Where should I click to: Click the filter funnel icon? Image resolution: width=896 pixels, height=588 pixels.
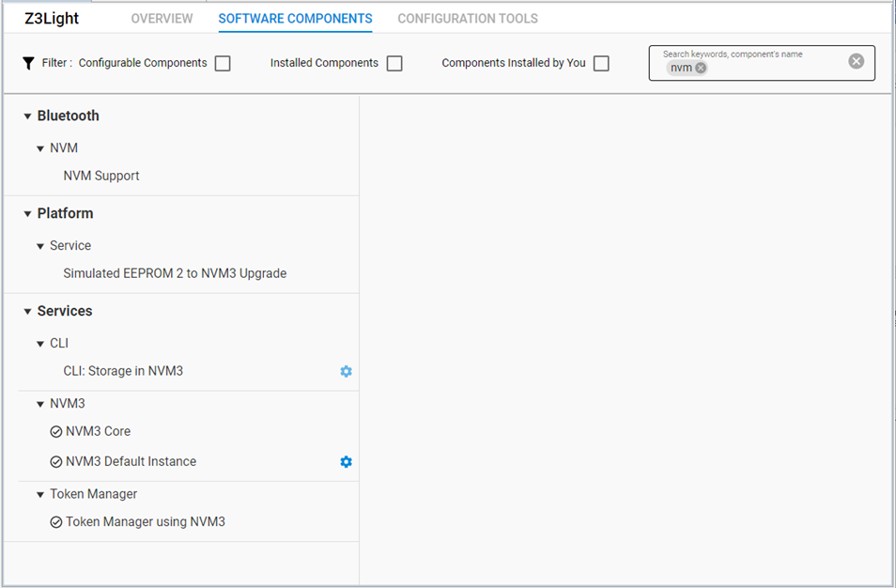(27, 62)
